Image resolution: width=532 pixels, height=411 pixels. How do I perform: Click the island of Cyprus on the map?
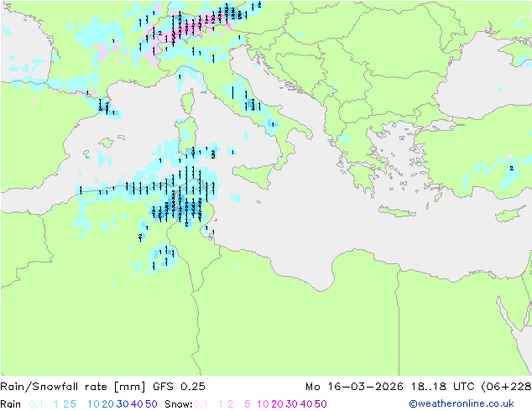tap(509, 215)
